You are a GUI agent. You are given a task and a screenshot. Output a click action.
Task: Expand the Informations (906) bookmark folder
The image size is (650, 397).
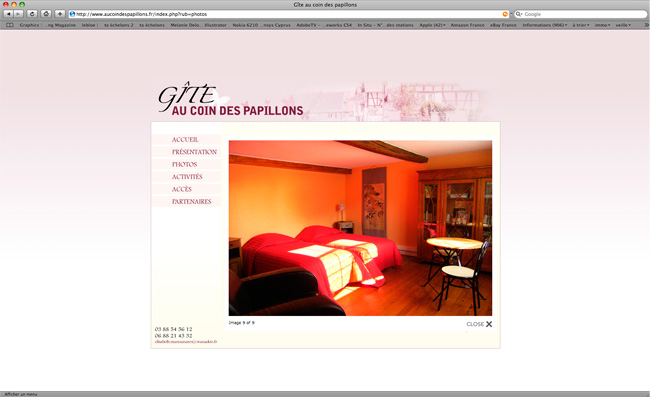545,25
